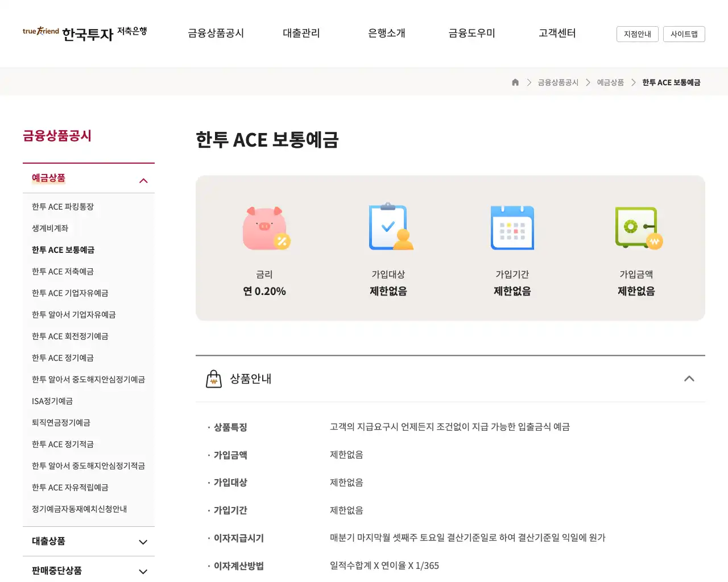Click 예금상품 in the breadcrumb
Image resolution: width=728 pixels, height=582 pixels.
(x=610, y=82)
